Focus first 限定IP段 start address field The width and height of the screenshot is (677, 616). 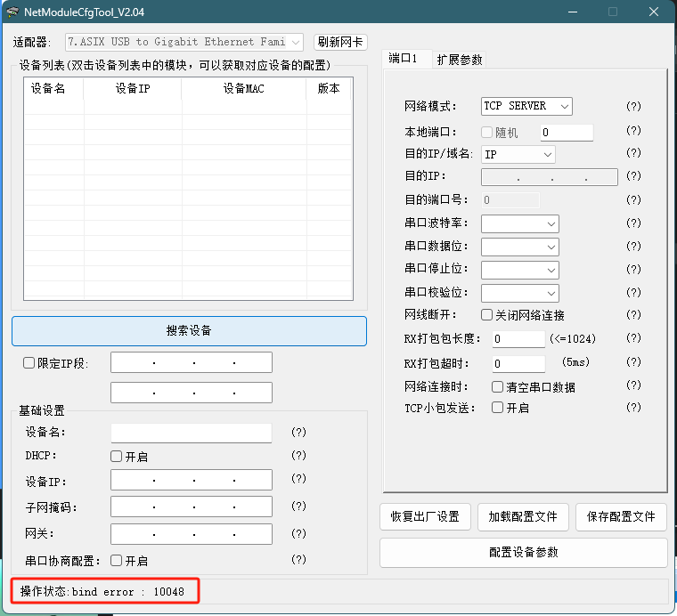(x=192, y=362)
